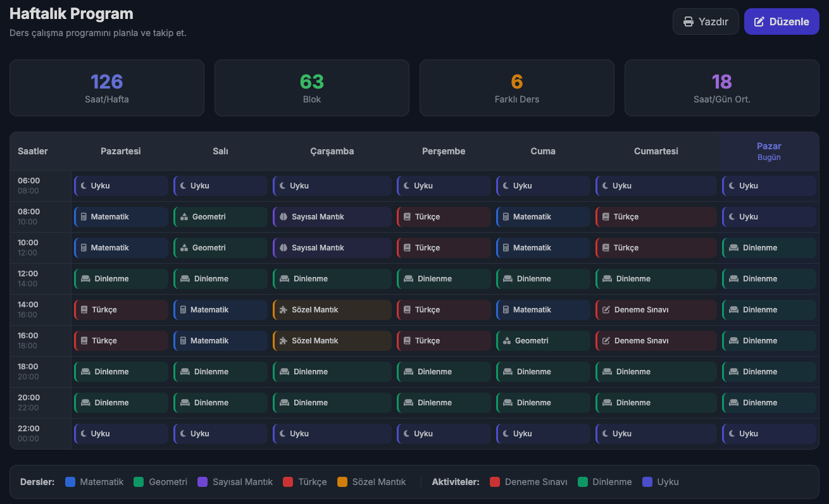Click shapes icon in Salı 08:00 Geometri block
Viewport: 829px width, 504px height.
point(184,217)
